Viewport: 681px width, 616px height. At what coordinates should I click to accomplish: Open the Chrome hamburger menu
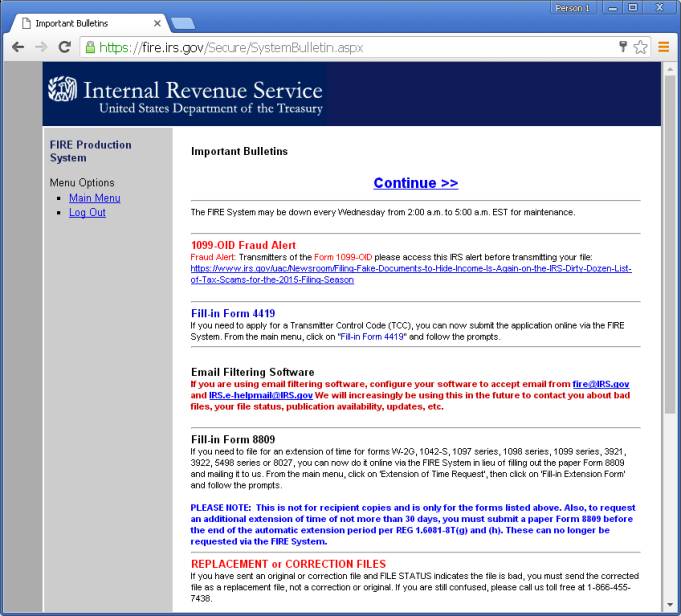[664, 47]
